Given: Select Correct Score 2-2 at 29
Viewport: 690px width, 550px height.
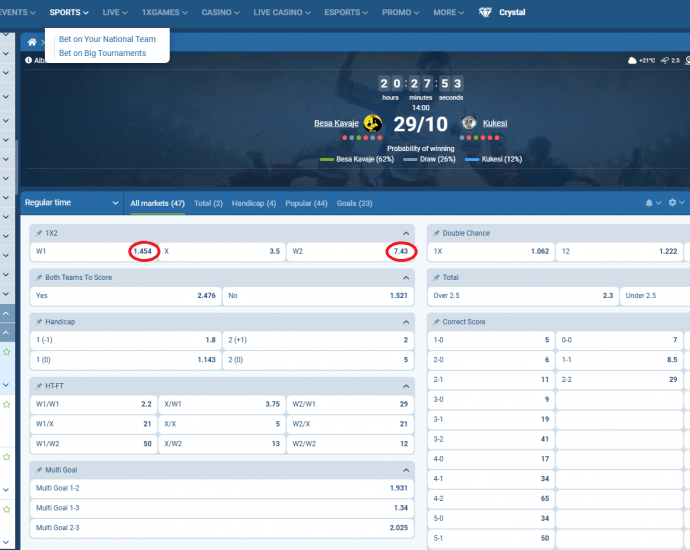Looking at the screenshot, I should 620,380.
